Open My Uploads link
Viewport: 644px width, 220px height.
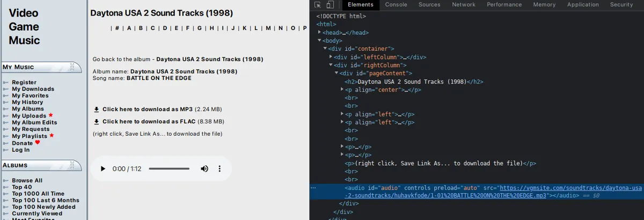pyautogui.click(x=29, y=116)
